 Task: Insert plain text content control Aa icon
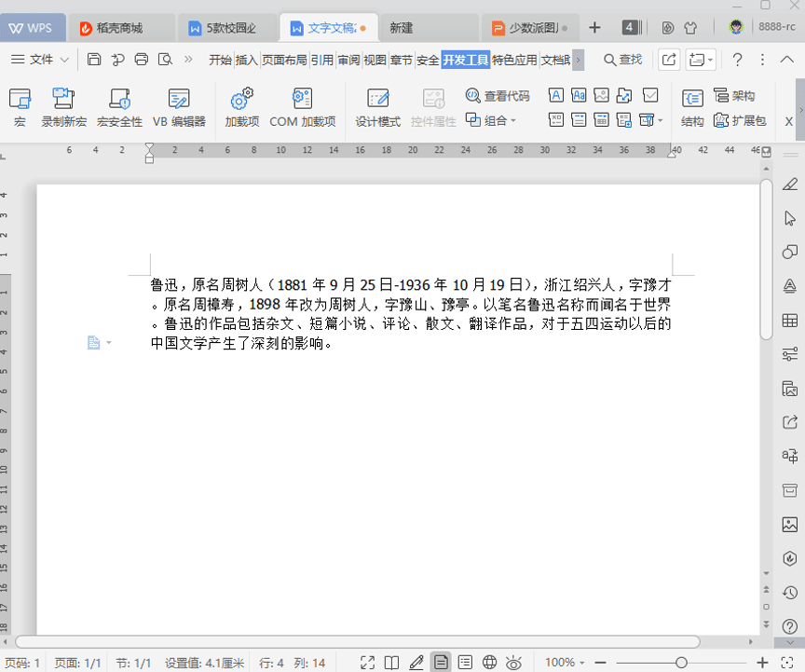click(x=579, y=95)
